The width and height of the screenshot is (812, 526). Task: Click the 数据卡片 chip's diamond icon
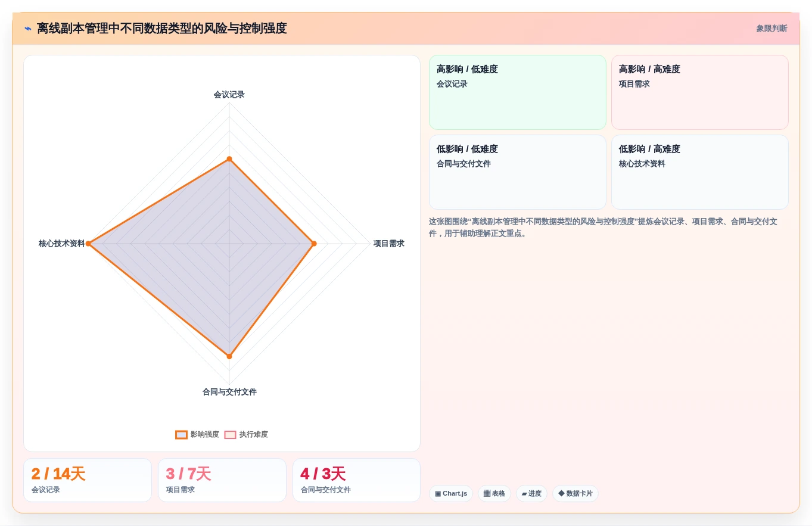tap(561, 494)
